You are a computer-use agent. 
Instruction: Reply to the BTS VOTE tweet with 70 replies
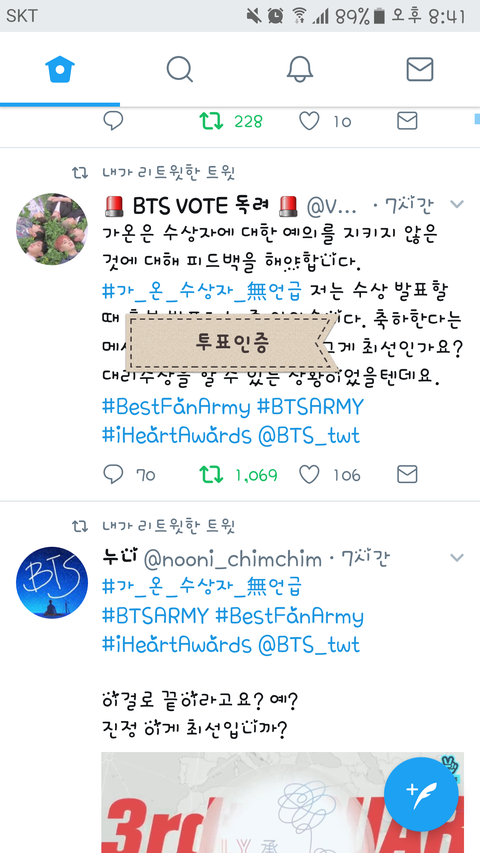coord(113,474)
